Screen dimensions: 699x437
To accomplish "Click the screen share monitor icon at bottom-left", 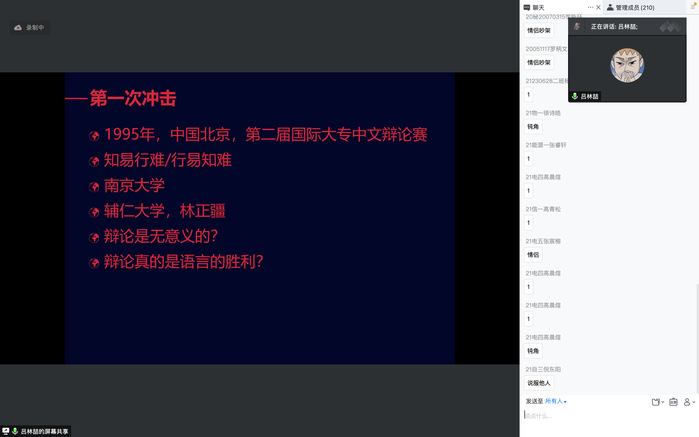I will 6,431.
